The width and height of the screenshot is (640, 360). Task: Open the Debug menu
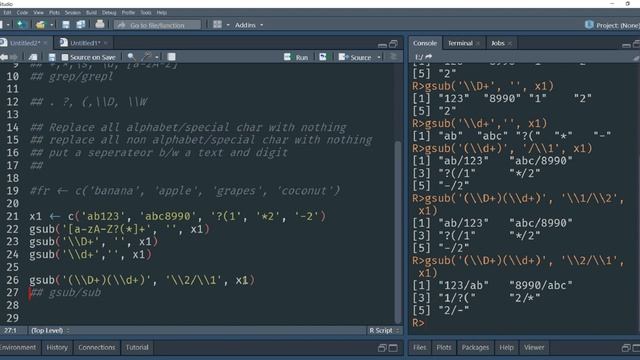pyautogui.click(x=109, y=13)
